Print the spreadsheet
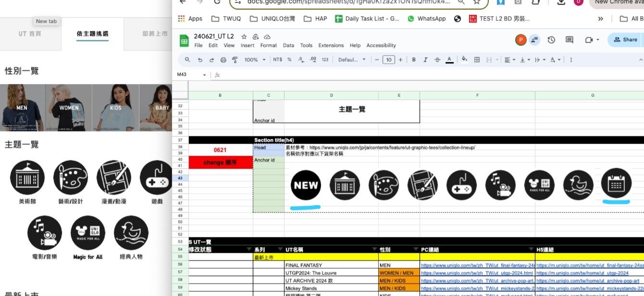Image resolution: width=644 pixels, height=296 pixels. [x=223, y=60]
